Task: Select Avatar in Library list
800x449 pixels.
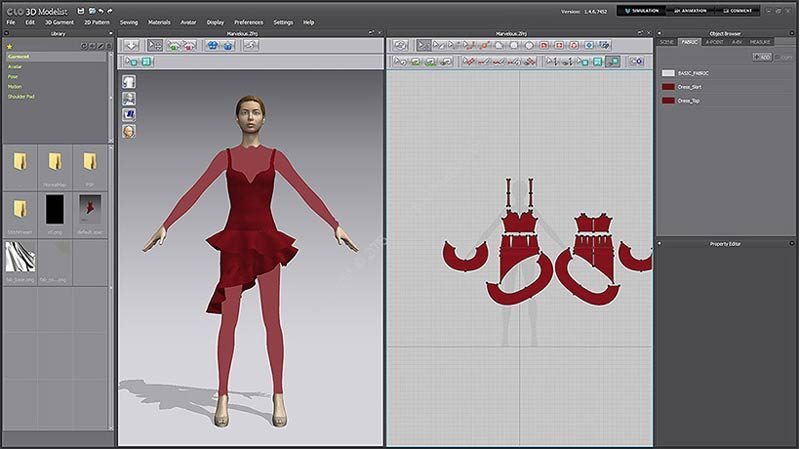Action: tap(15, 67)
